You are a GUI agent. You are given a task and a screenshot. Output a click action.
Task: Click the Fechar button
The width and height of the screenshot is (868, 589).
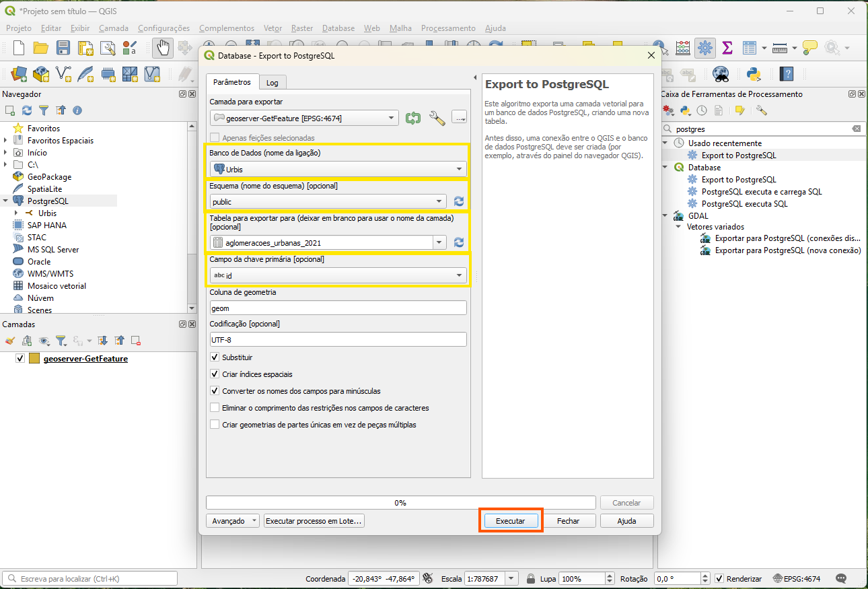point(569,521)
